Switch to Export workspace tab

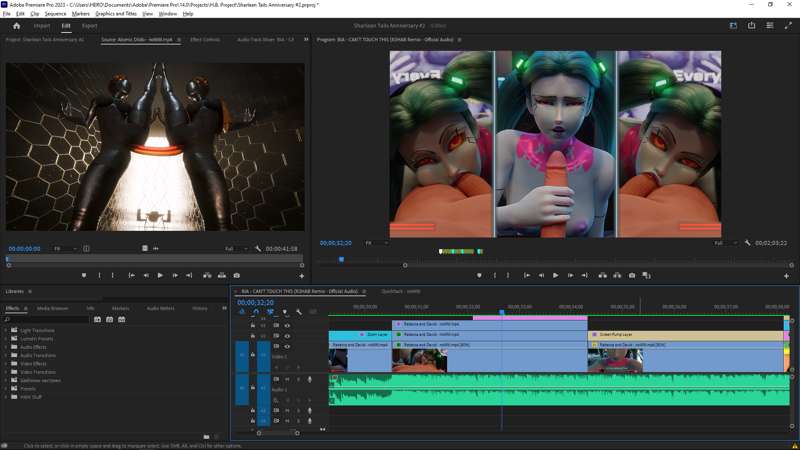click(x=89, y=26)
